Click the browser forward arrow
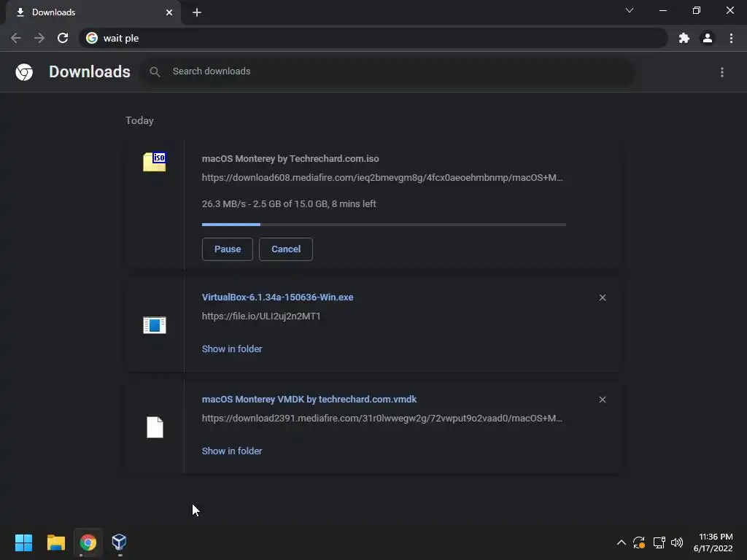Viewport: 747px width, 560px height. pos(39,38)
